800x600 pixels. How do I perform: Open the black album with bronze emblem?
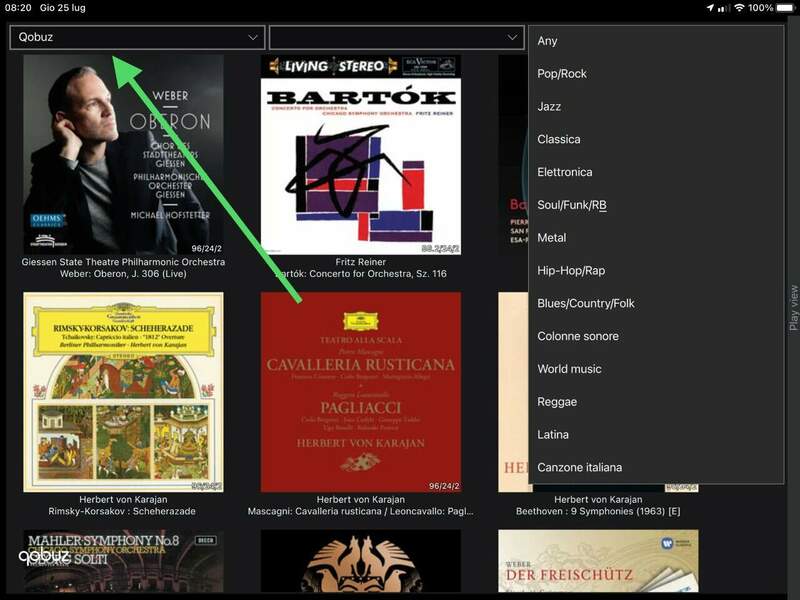[x=361, y=561]
